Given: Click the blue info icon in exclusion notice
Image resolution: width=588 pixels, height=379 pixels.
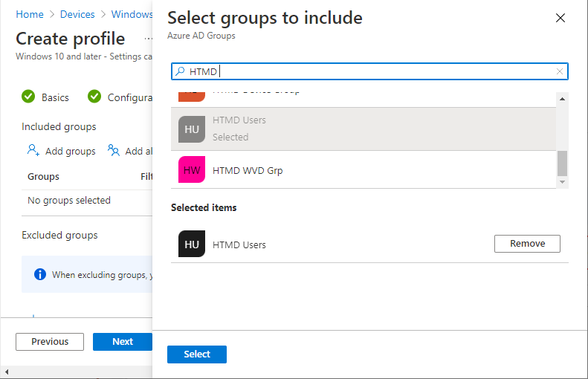Looking at the screenshot, I should pyautogui.click(x=39, y=274).
